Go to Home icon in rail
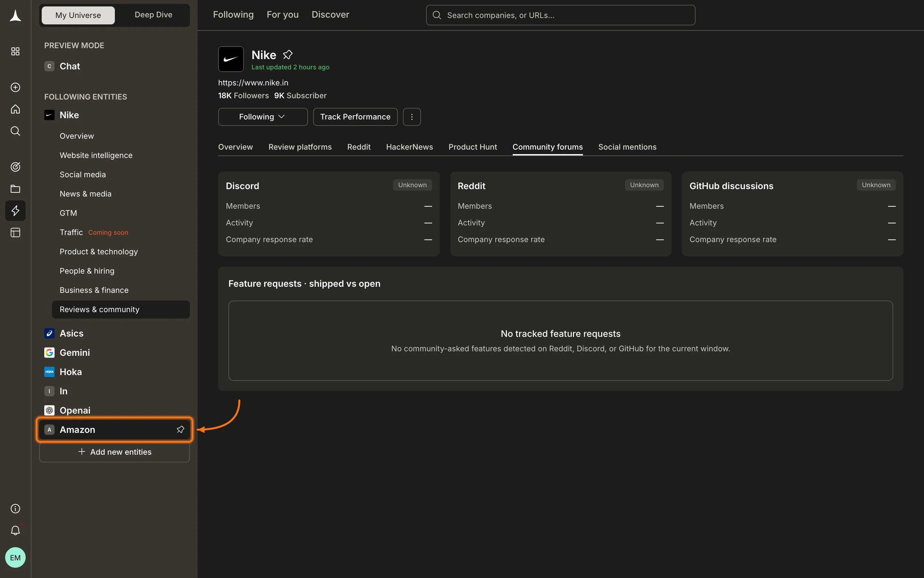 15,109
